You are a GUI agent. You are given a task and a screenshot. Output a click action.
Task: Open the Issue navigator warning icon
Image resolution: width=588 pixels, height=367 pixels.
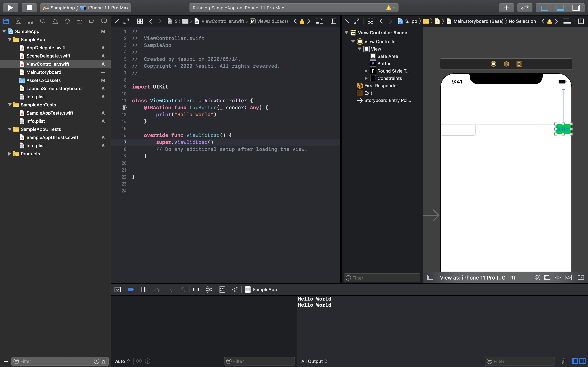pyautogui.click(x=55, y=21)
